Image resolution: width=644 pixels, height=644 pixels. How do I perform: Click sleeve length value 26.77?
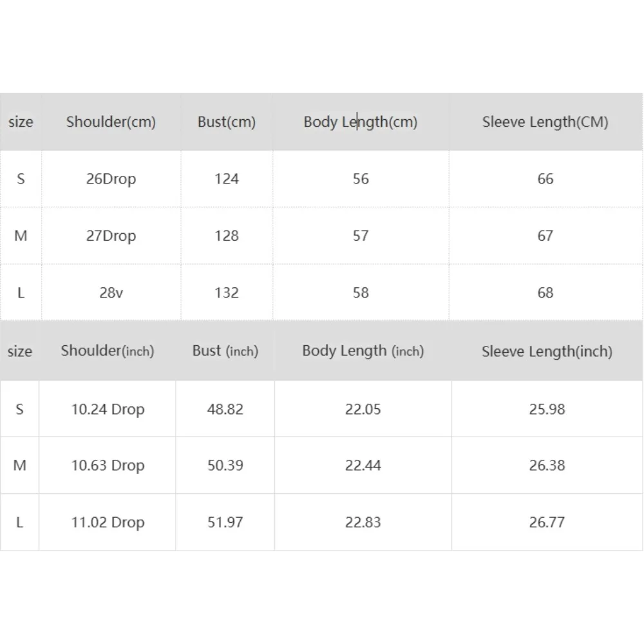coord(547,522)
